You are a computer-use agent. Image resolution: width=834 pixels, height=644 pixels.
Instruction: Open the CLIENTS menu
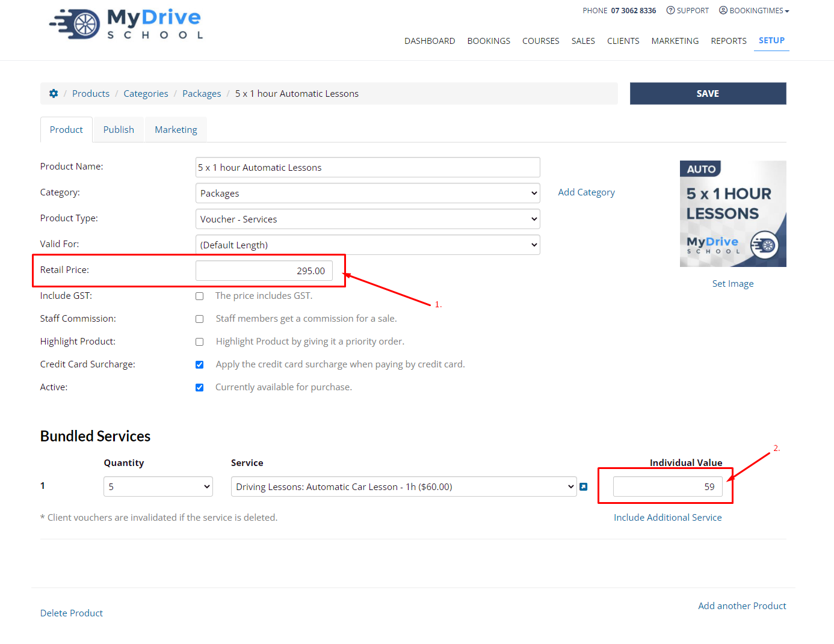[x=623, y=41]
